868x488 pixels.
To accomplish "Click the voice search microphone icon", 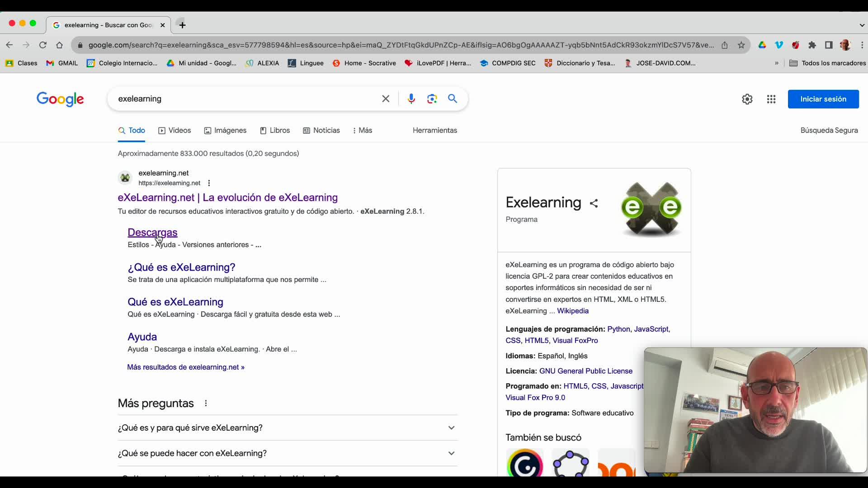I will pos(411,99).
